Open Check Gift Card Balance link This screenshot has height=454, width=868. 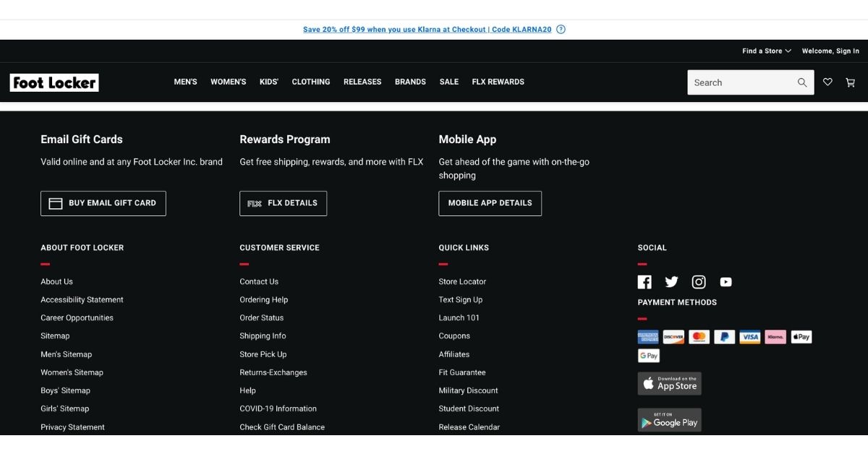coord(282,427)
